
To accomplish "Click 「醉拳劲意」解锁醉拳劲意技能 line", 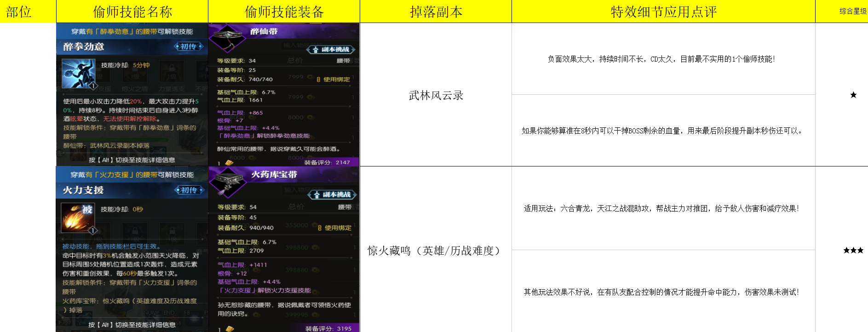I will (x=264, y=136).
